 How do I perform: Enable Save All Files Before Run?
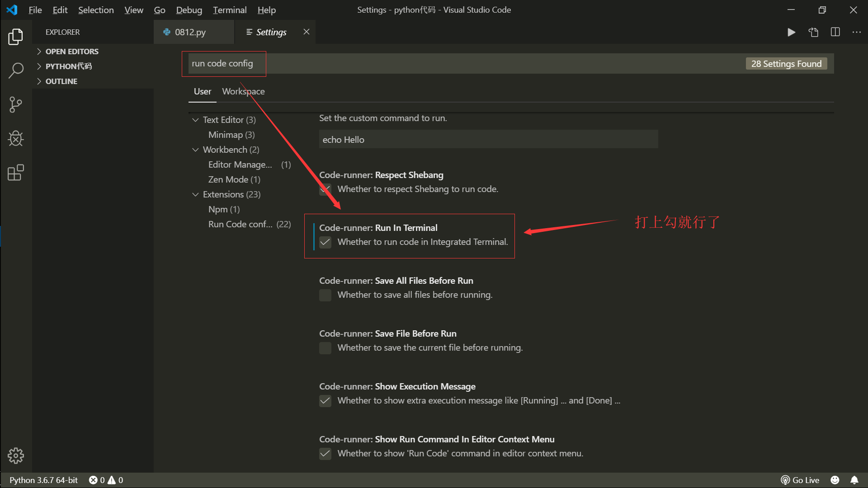pos(325,295)
